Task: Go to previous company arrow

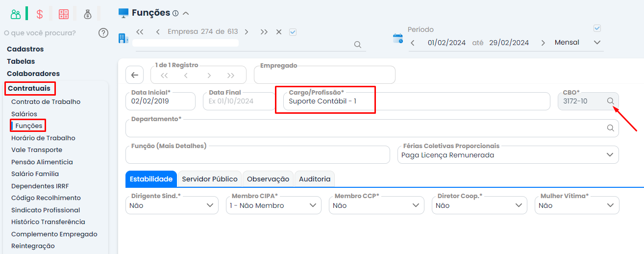Action: (x=158, y=32)
